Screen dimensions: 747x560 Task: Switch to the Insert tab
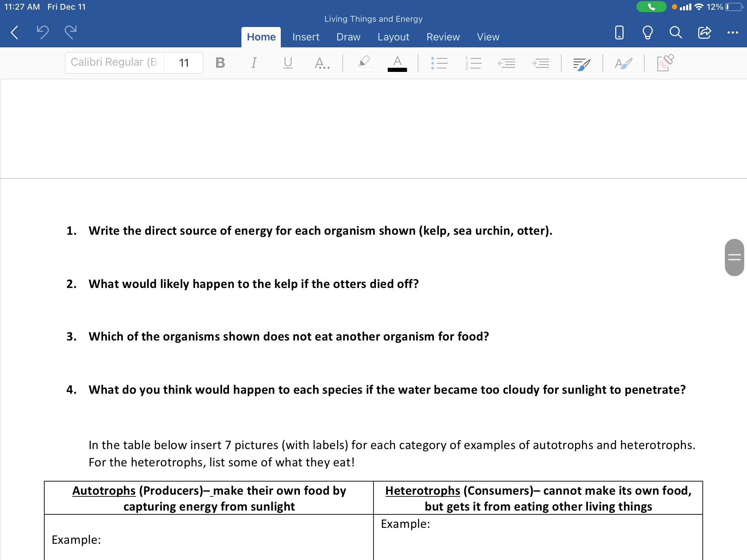pyautogui.click(x=306, y=37)
